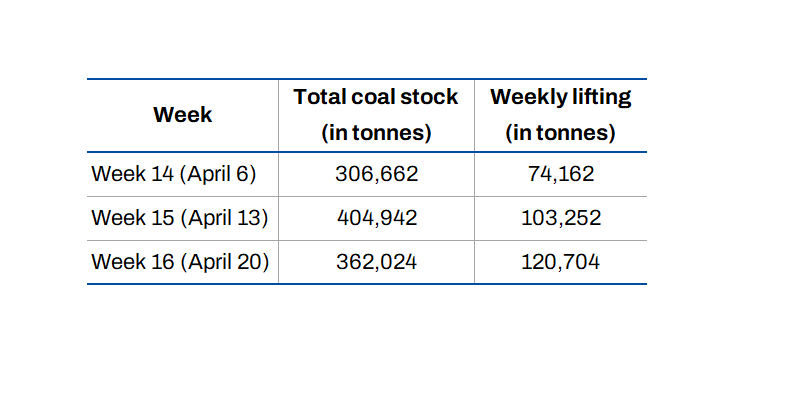This screenshot has height=400, width=800.
Task: Click the 362,024 coal stock value
Action: 376,262
